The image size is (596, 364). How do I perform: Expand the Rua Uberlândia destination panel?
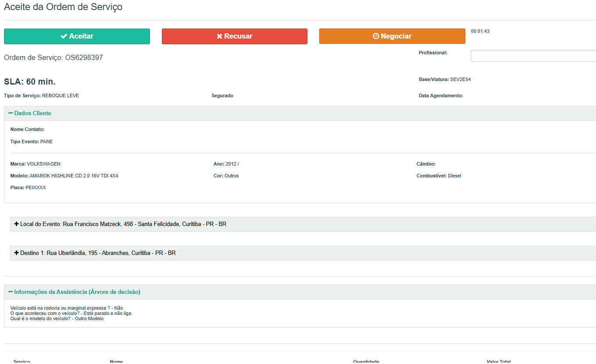point(111,253)
